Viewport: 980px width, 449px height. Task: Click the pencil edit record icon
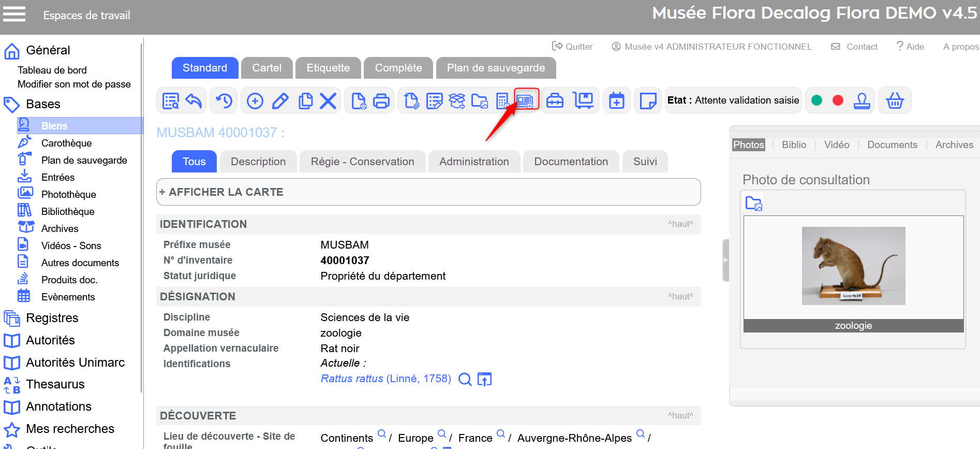pos(280,100)
